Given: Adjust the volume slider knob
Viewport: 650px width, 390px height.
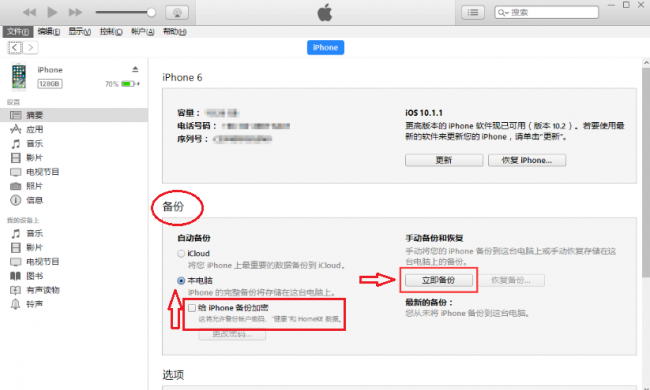Looking at the screenshot, I should [151, 12].
